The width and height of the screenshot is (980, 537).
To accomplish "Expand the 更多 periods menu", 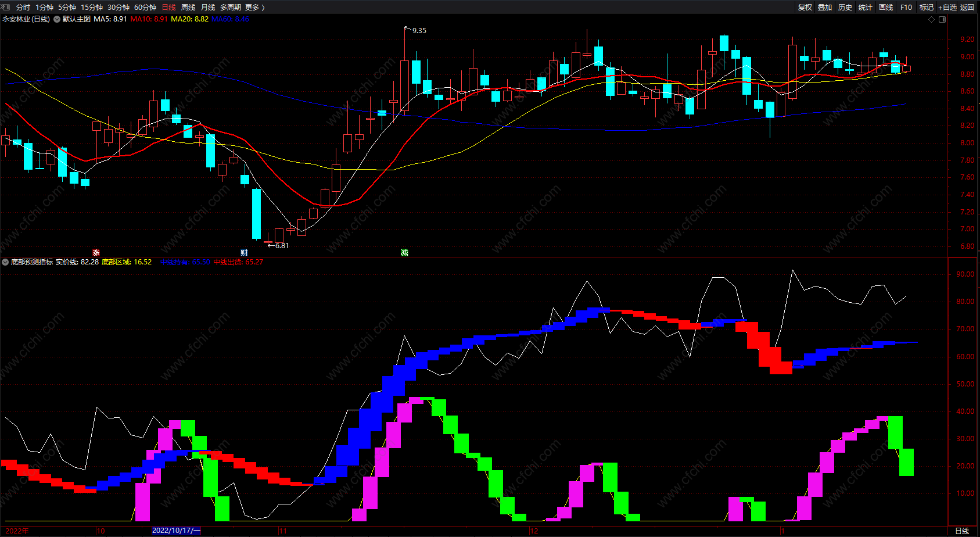I will [x=255, y=7].
